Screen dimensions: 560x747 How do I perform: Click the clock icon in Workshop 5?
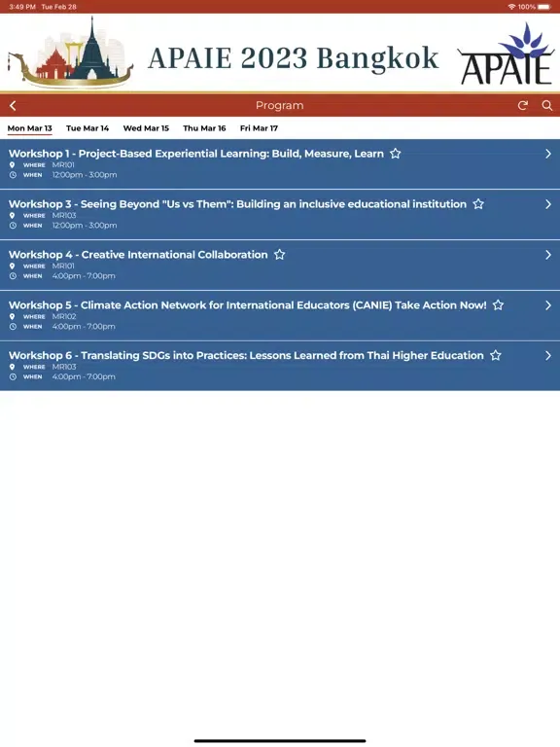[x=13, y=327]
